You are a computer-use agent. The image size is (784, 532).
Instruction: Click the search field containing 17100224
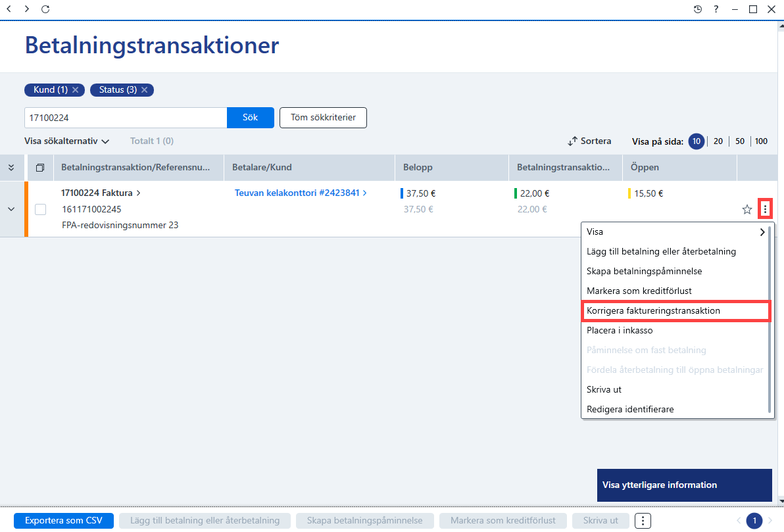(126, 118)
